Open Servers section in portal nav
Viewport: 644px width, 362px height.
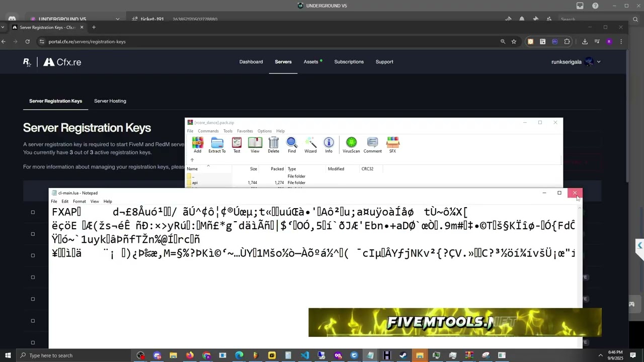(283, 62)
